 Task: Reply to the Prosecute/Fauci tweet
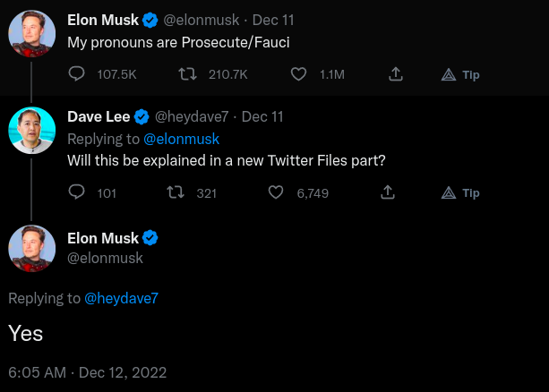point(77,74)
